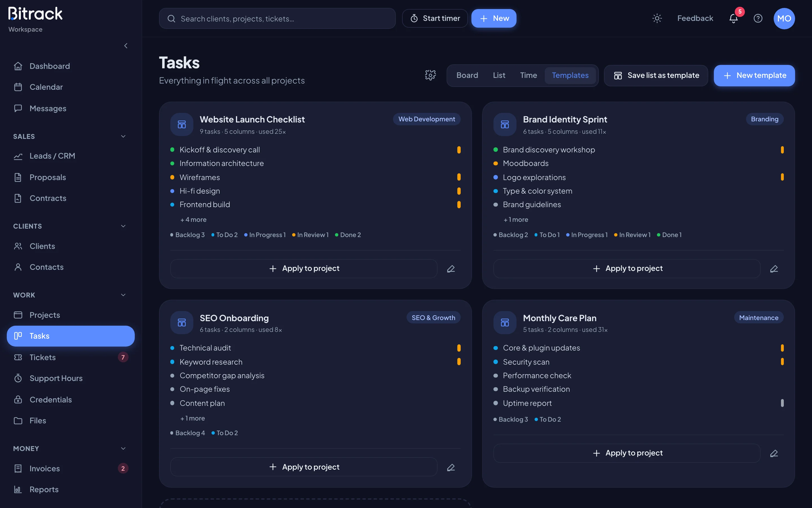Collapse the sidebar with the left chevron
The width and height of the screenshot is (812, 508).
pyautogui.click(x=126, y=46)
